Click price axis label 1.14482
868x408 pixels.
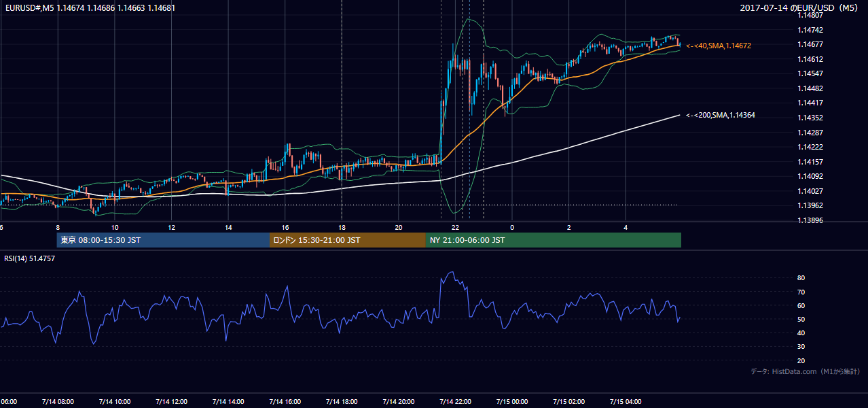click(x=810, y=88)
